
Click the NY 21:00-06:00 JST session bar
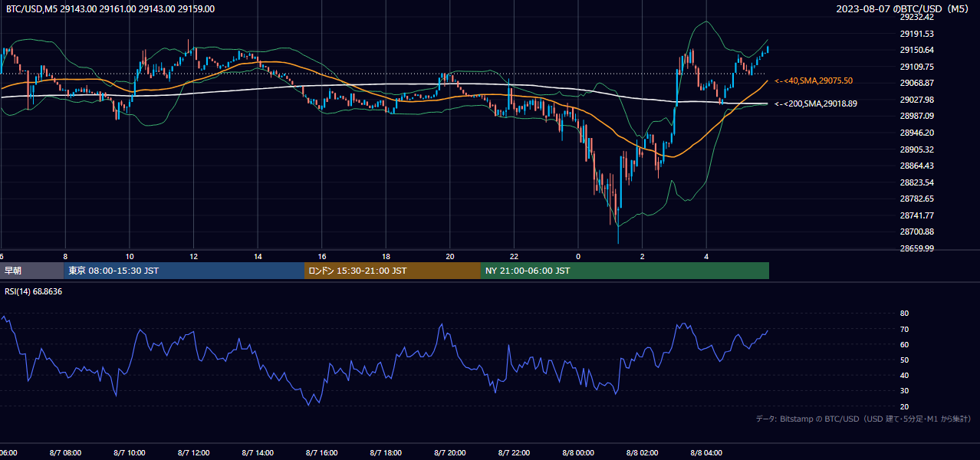tap(625, 271)
